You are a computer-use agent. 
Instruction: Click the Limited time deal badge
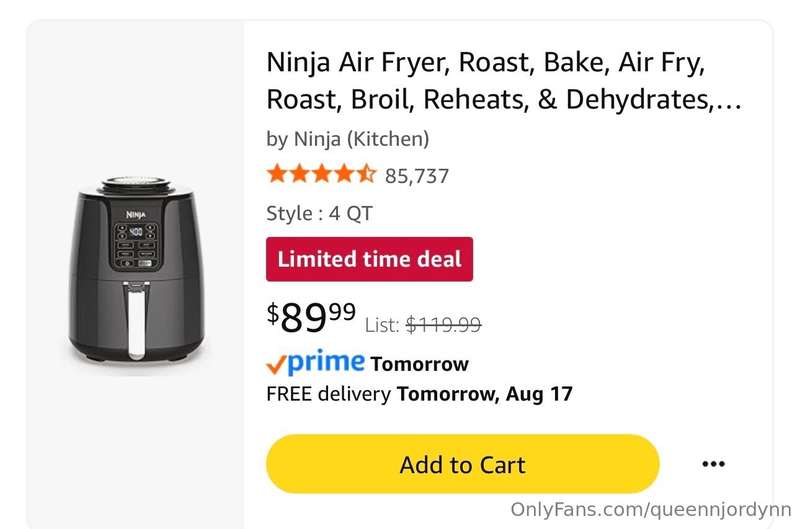[x=369, y=259]
